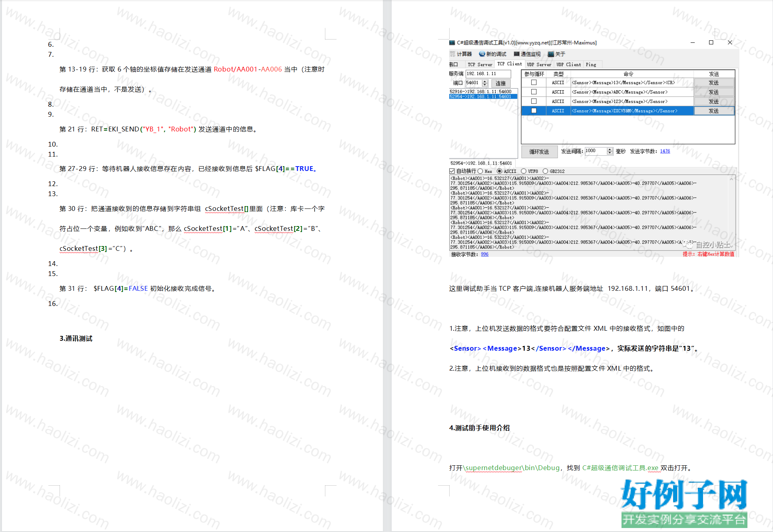Click the 命令 column header
Viewport: 773px width, 532px height.
click(x=632, y=74)
